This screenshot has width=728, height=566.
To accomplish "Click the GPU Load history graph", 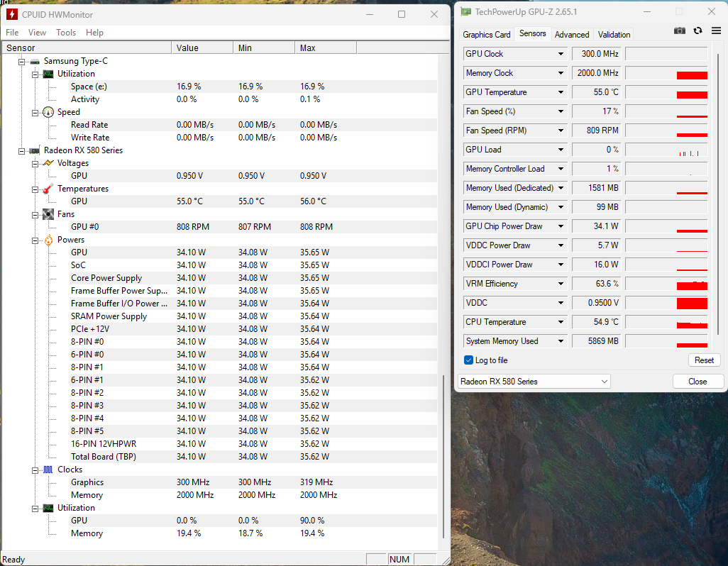I will coord(666,150).
